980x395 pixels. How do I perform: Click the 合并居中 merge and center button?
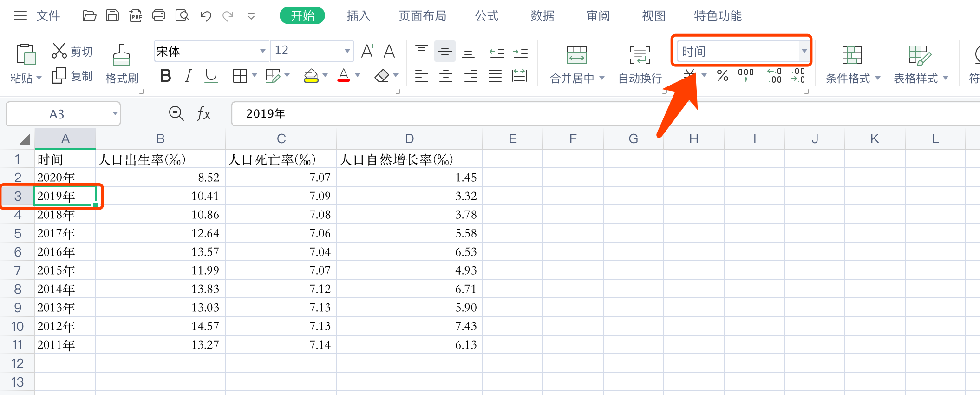[577, 65]
